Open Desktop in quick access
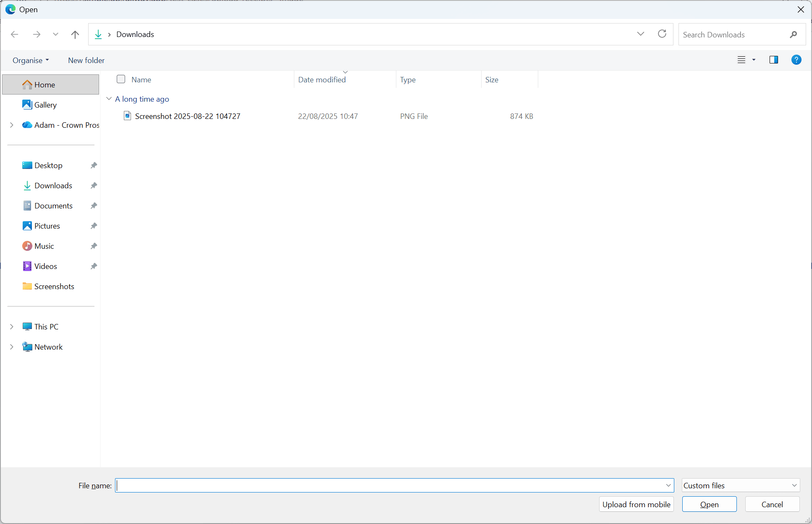This screenshot has width=812, height=524. (x=48, y=165)
